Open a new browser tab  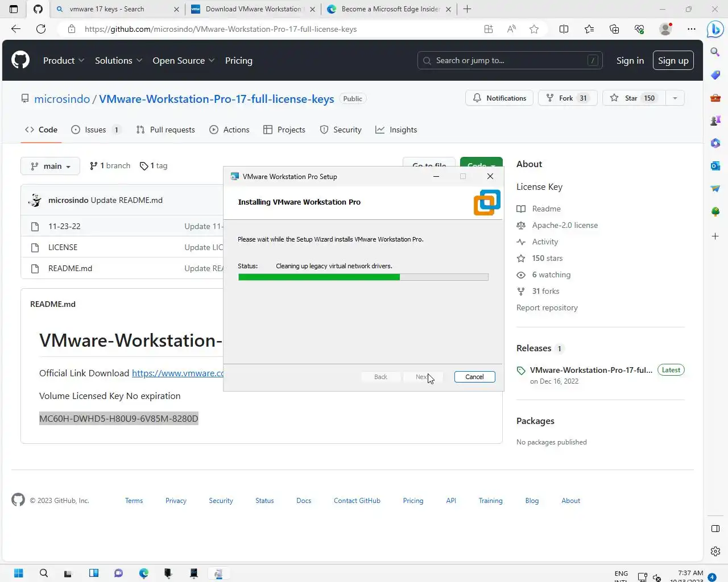467,9
